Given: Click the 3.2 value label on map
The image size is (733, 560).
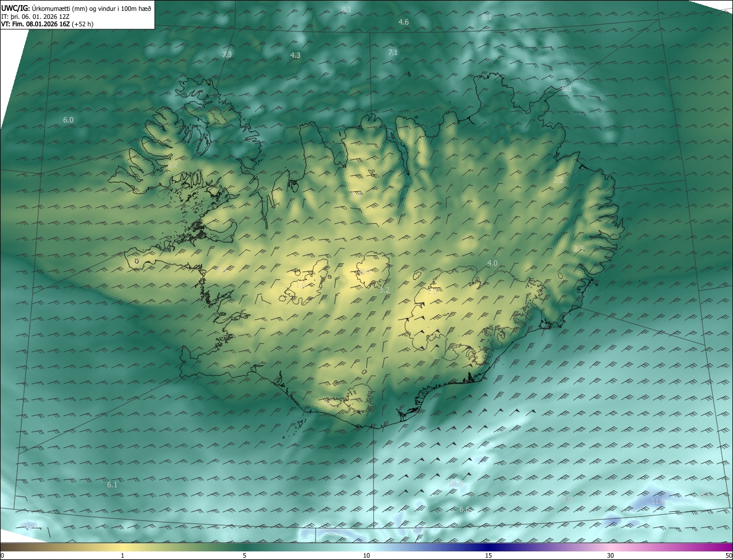Looking at the screenshot, I should 384,290.
